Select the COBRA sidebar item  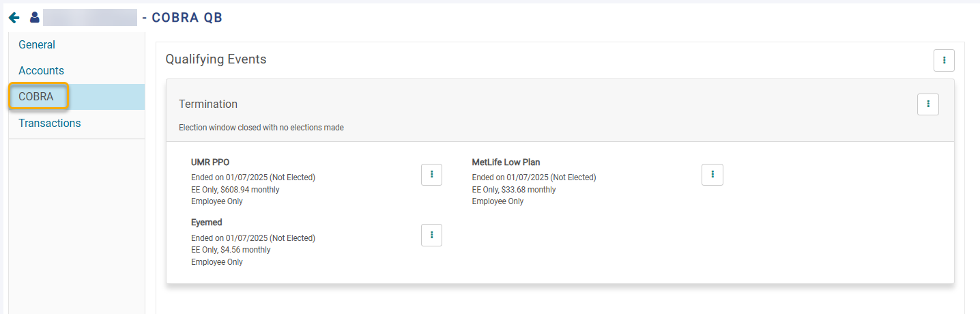[76, 97]
